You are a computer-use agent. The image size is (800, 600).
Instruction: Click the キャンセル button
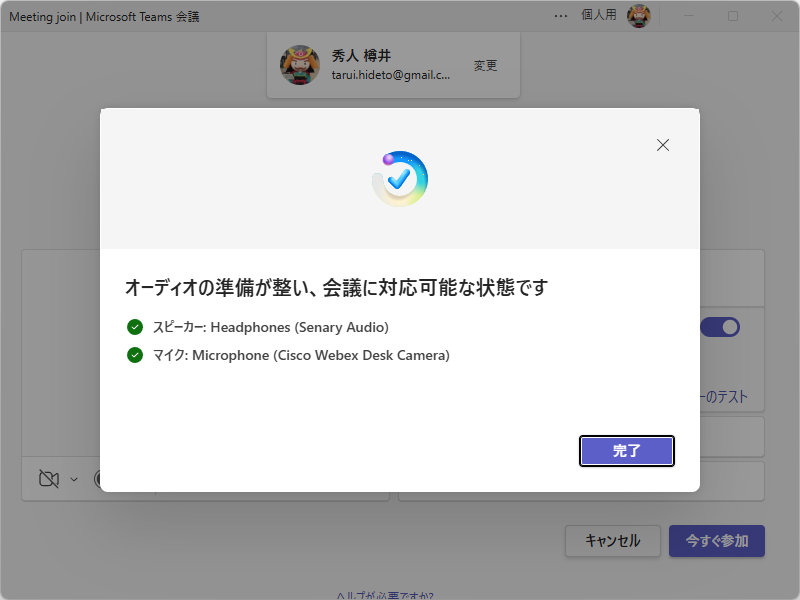pyautogui.click(x=613, y=541)
